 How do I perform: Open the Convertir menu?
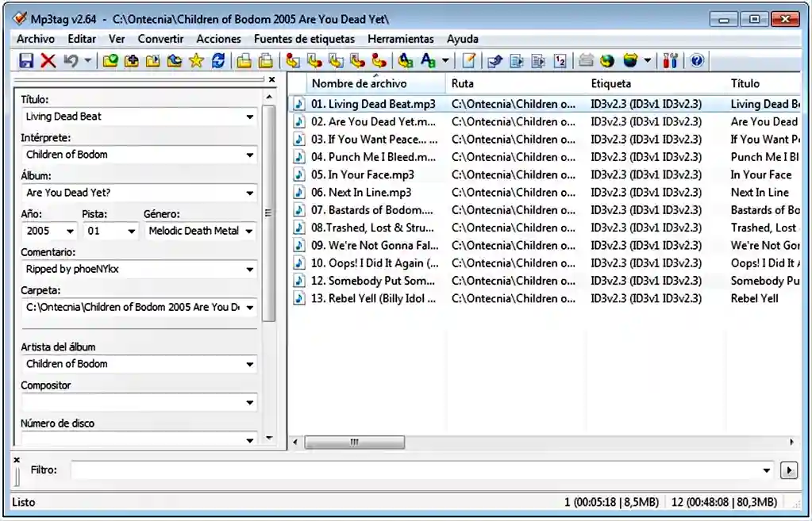pyautogui.click(x=160, y=39)
